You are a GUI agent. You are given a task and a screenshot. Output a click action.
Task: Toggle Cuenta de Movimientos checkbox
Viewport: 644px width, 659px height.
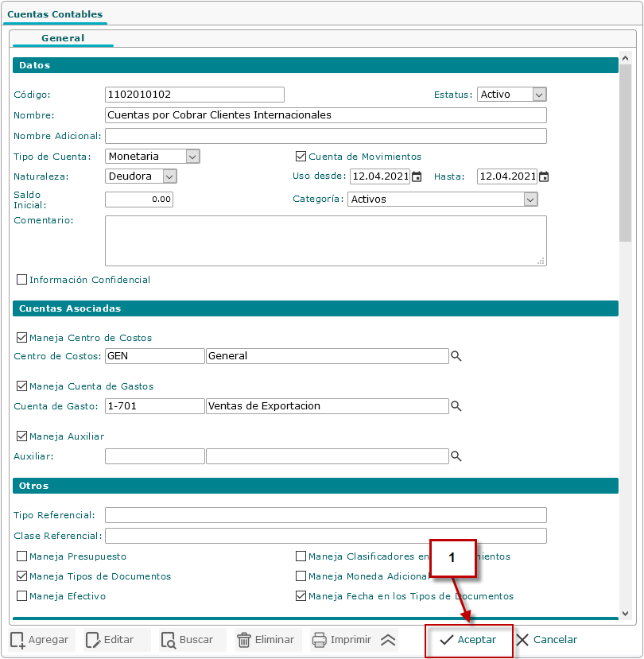(x=301, y=157)
